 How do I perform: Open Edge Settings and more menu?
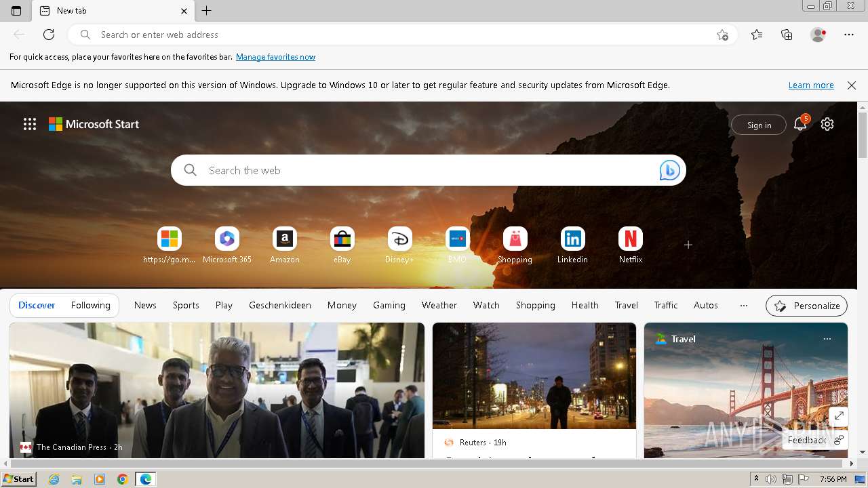[849, 35]
